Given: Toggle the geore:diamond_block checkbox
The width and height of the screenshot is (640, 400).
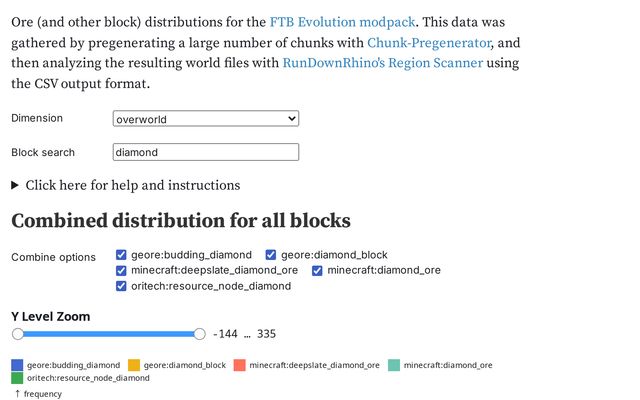Looking at the screenshot, I should (271, 255).
